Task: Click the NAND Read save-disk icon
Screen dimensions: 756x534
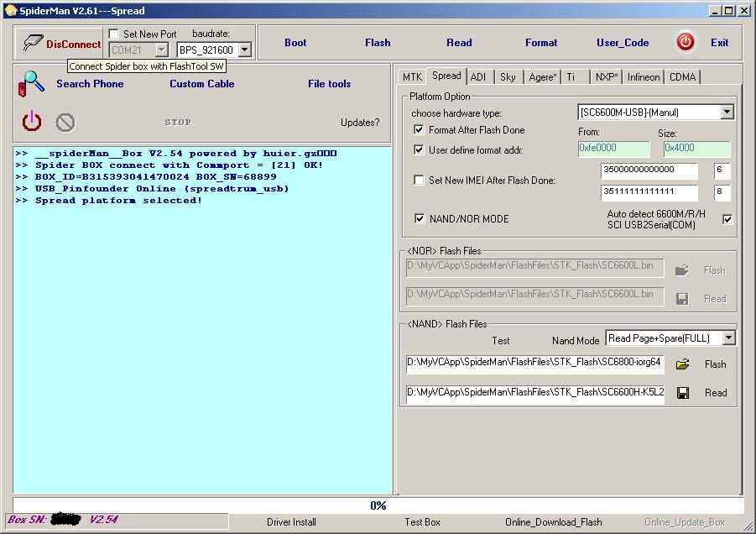Action: pos(683,393)
